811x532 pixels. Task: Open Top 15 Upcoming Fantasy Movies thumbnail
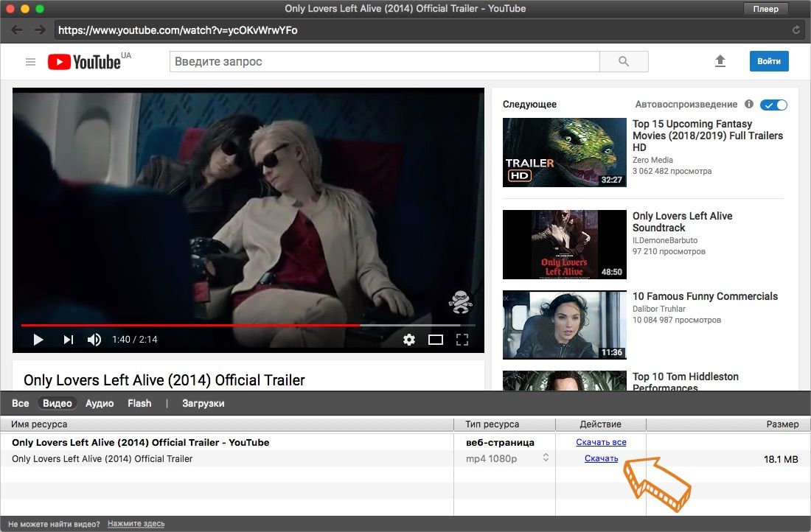(x=564, y=153)
